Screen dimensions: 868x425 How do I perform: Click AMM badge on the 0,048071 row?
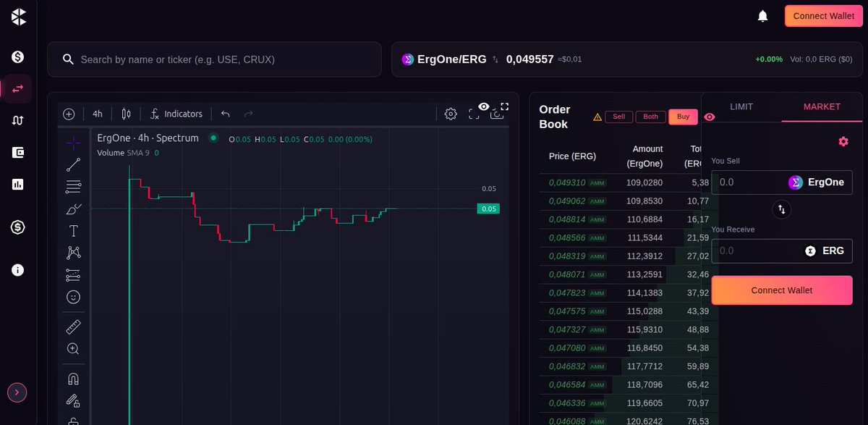597,275
